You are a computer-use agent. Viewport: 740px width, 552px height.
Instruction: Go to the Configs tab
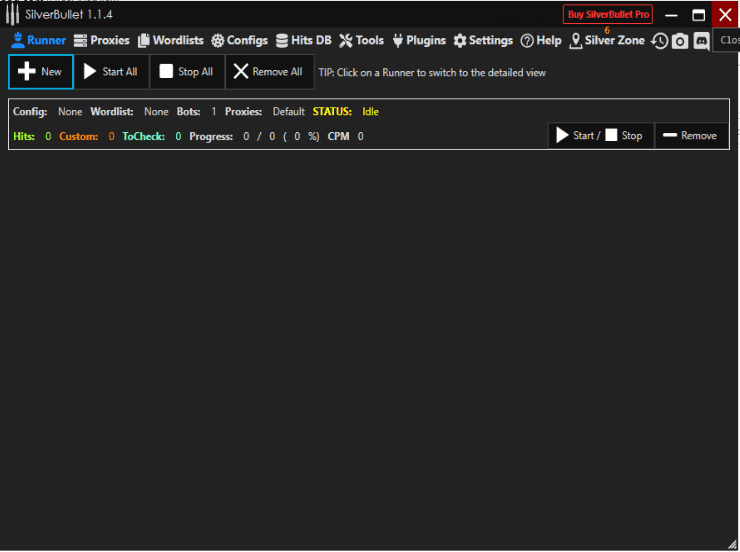pos(240,41)
